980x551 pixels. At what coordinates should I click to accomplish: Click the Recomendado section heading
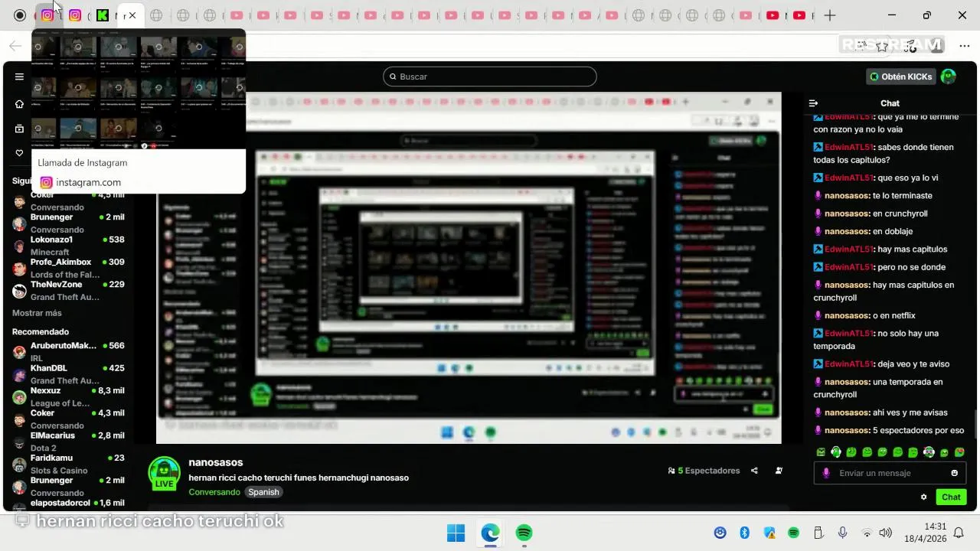(x=41, y=331)
